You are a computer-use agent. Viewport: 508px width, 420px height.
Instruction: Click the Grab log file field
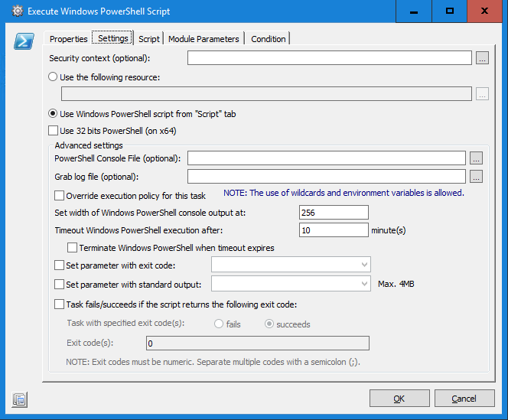coord(327,177)
